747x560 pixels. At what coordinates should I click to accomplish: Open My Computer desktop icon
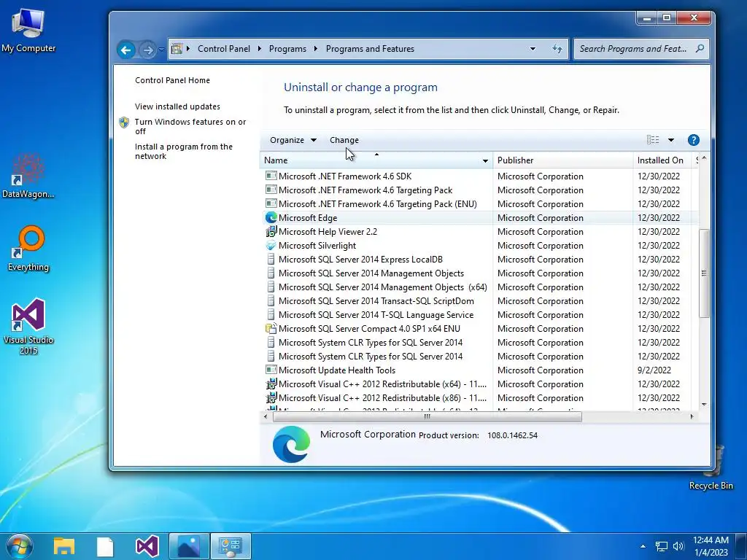point(28,30)
